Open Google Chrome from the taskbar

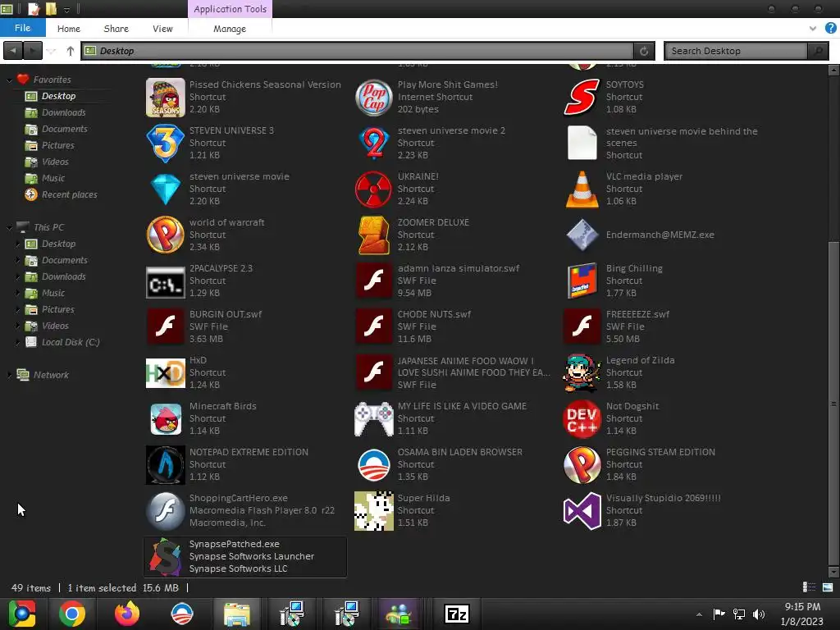coord(72,614)
